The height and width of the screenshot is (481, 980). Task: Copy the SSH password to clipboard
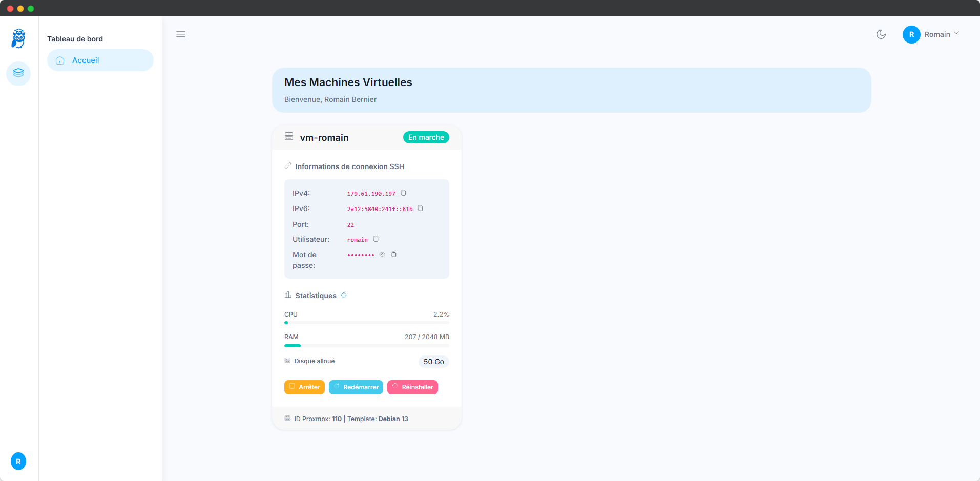point(393,255)
